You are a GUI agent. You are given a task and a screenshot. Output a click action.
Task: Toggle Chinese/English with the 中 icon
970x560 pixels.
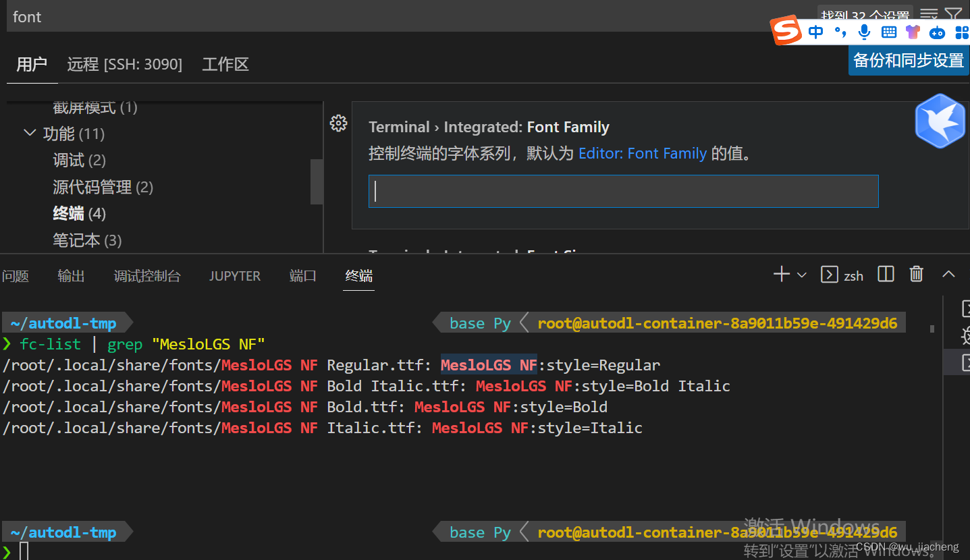tap(815, 32)
